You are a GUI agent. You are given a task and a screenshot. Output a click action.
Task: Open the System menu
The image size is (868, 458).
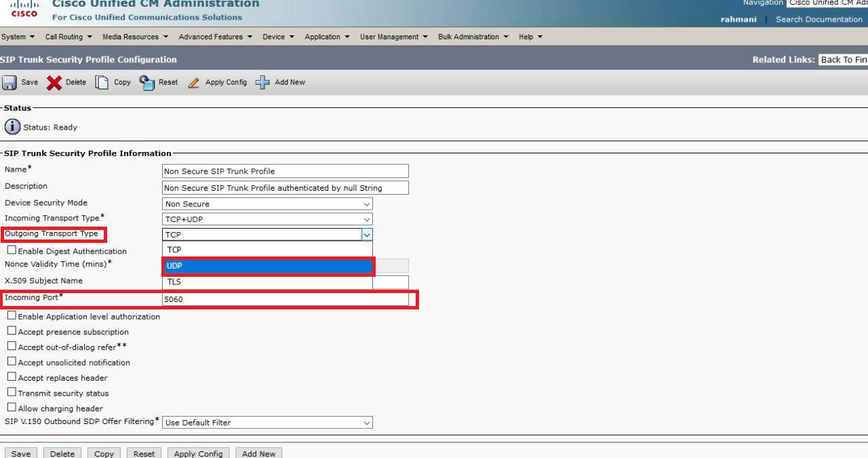coord(18,37)
